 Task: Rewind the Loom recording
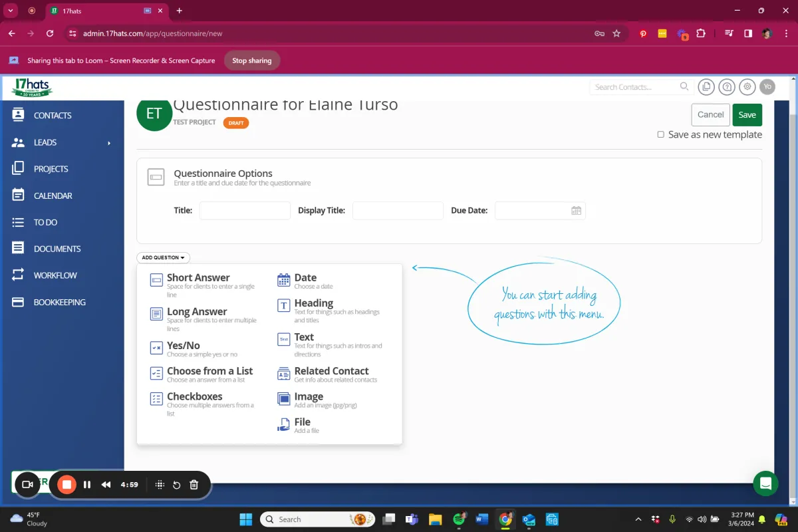(x=106, y=485)
